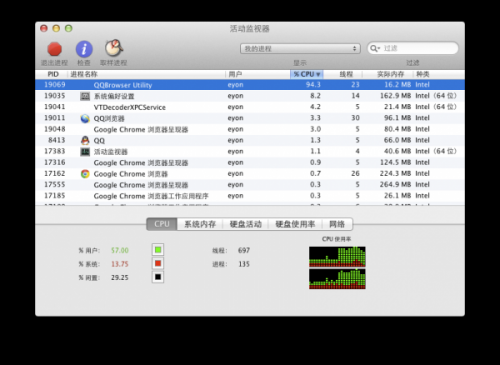Click the 224.3 MB memory value cell
The width and height of the screenshot is (500, 365).
(x=396, y=174)
